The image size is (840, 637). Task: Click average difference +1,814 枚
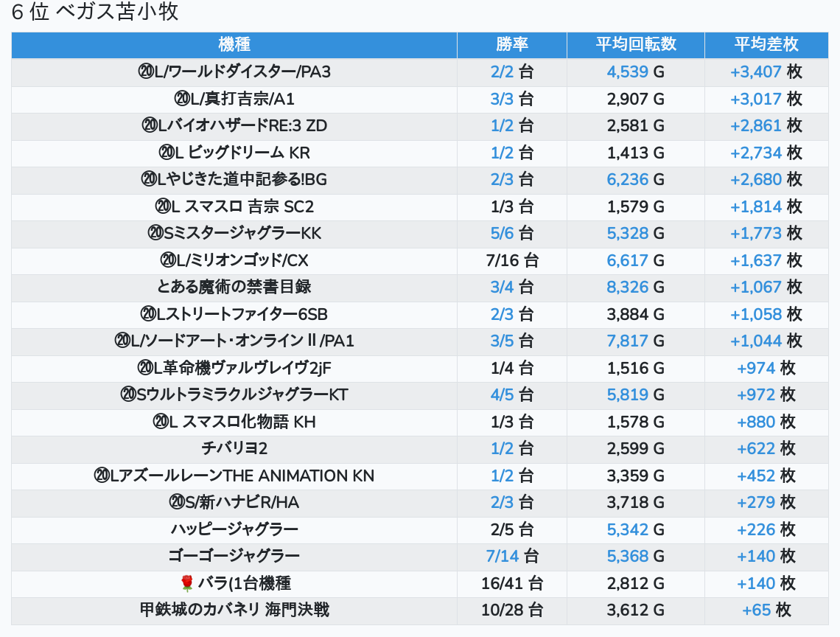(766, 206)
